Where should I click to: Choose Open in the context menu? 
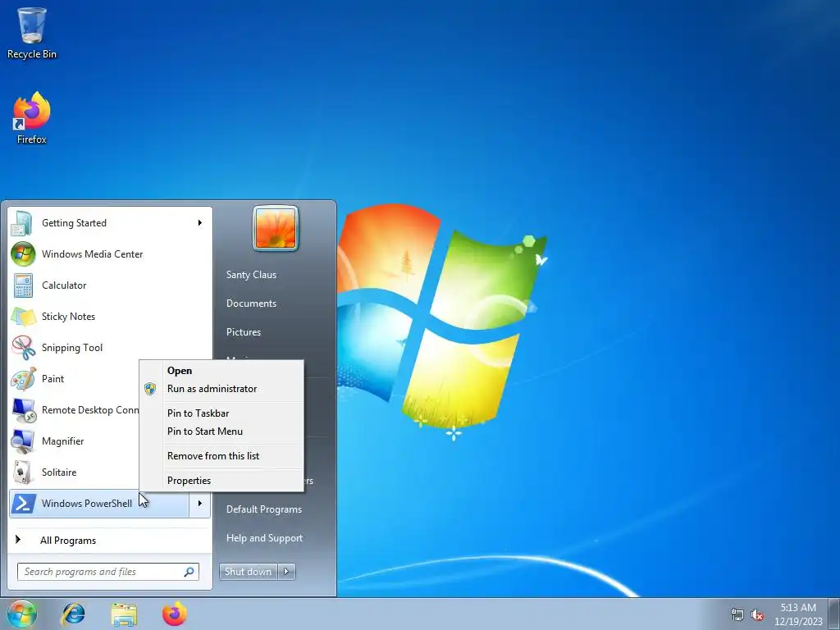point(180,371)
